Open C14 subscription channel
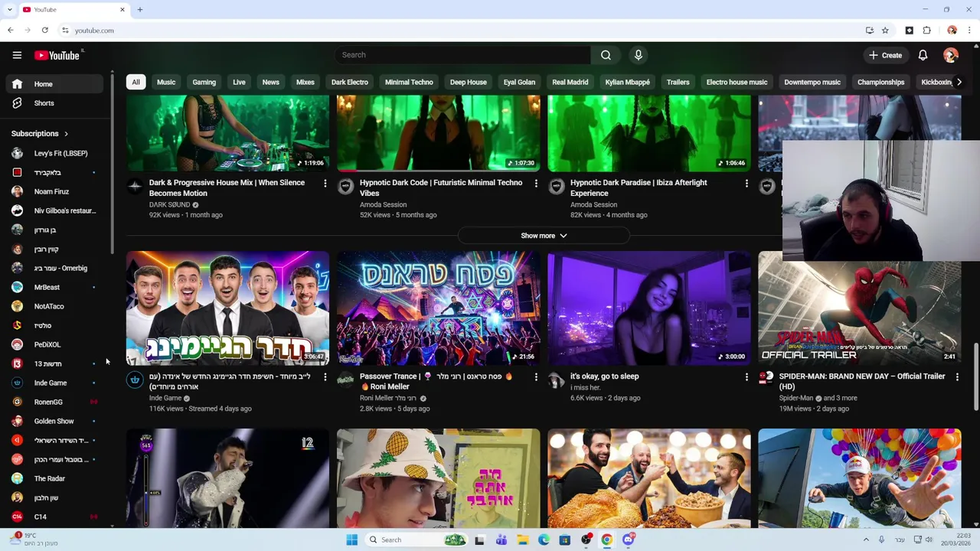Screen dimensions: 980x551 coord(54,517)
